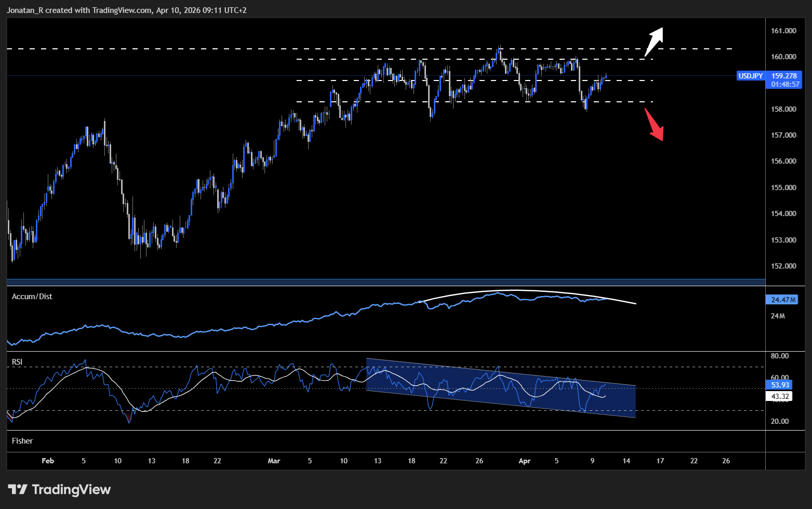Viewport: 812px width, 509px height.
Task: Click the candle countdown timer 01:48:57
Action: click(x=784, y=84)
